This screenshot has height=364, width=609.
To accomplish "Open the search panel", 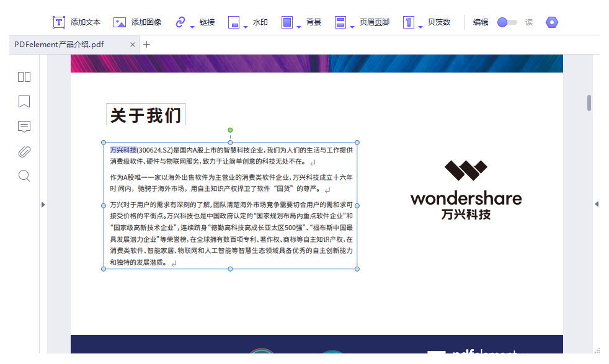I will click(x=24, y=175).
